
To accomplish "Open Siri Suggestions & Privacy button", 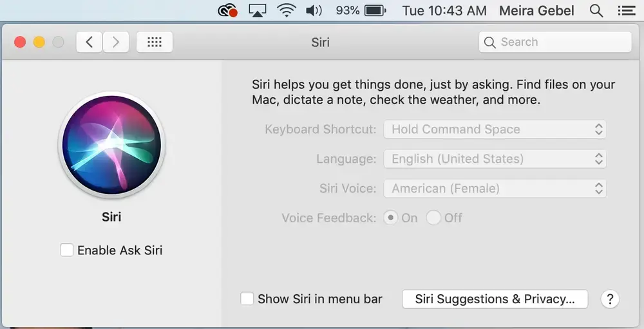I will click(x=495, y=299).
